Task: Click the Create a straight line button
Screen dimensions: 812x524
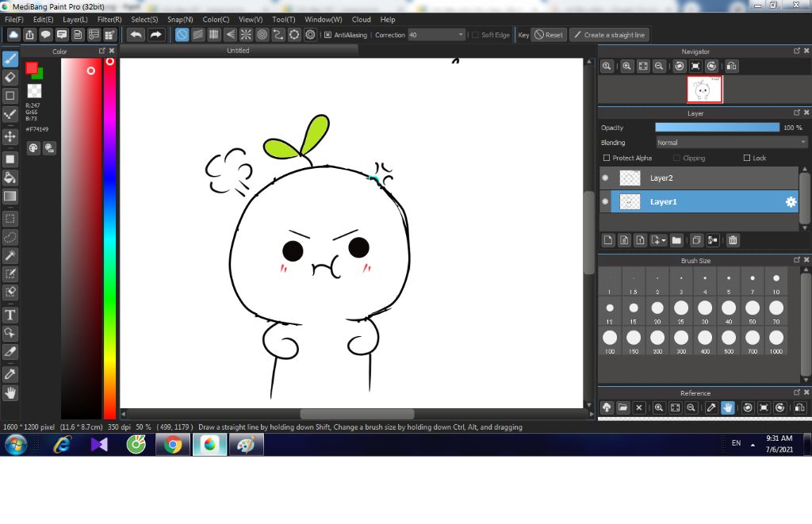Action: tap(609, 35)
